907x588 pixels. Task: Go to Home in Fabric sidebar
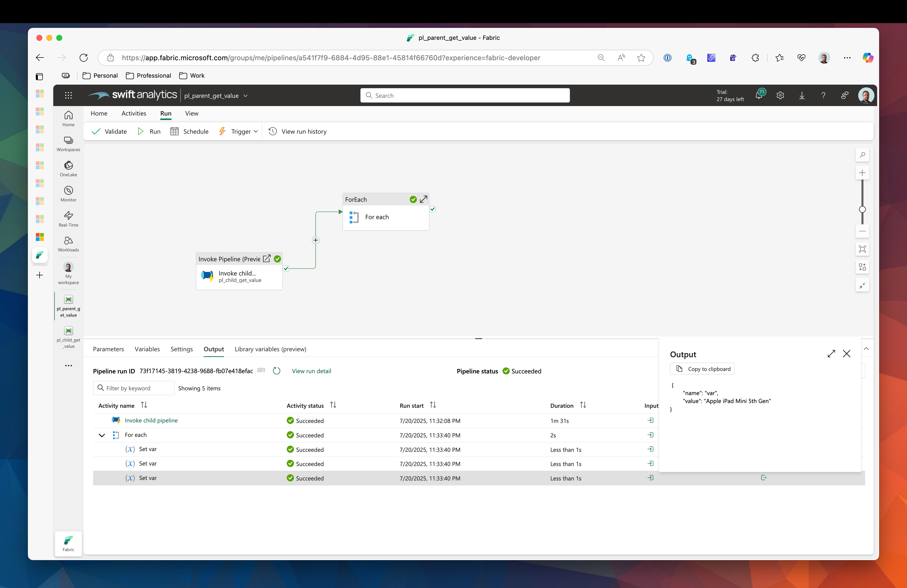[68, 118]
